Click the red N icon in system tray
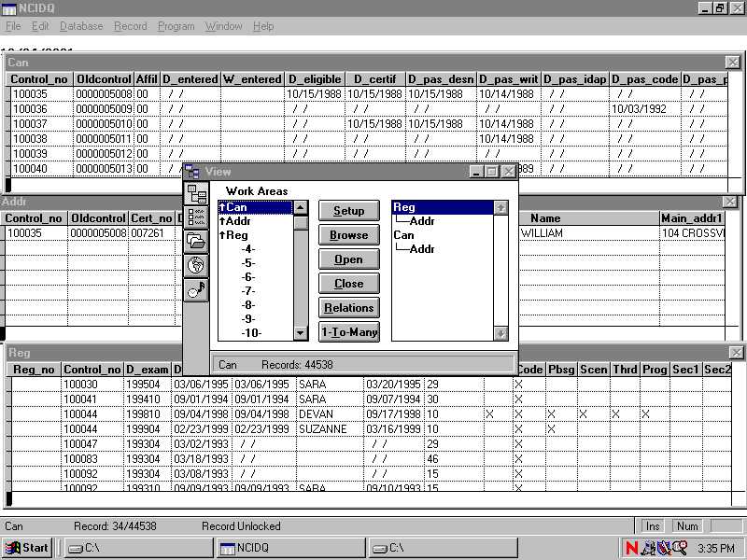747x560 pixels. (x=632, y=548)
